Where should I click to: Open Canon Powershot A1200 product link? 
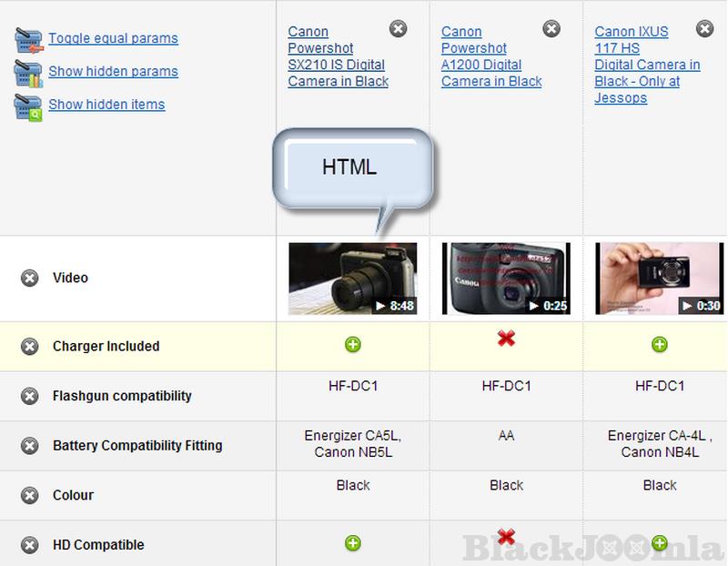tap(490, 56)
